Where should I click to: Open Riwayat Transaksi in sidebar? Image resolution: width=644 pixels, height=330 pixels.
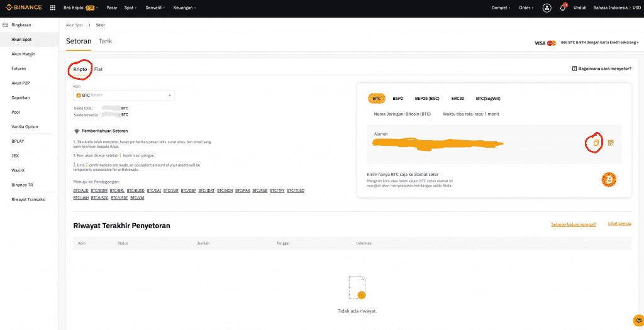(29, 199)
